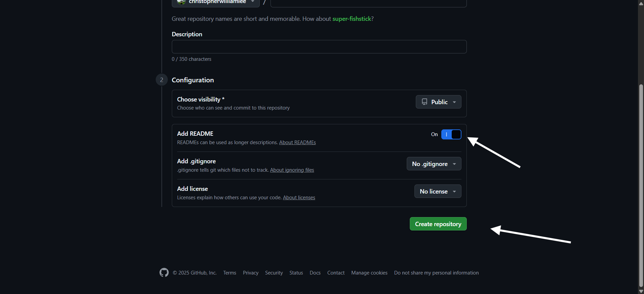
Task: Click the '© 2025 GitHub, Inc.' text
Action: pos(195,273)
